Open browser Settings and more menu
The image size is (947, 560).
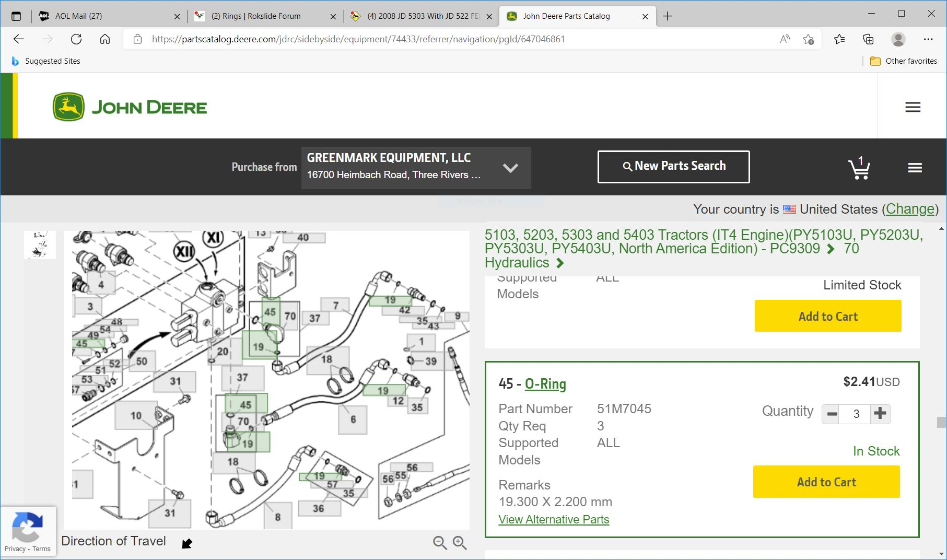pyautogui.click(x=928, y=39)
